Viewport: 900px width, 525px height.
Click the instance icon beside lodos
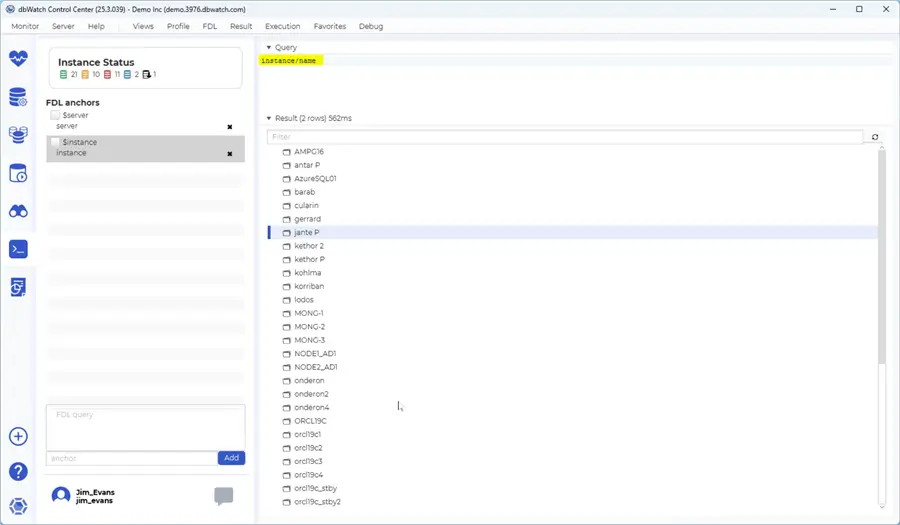[286, 300]
